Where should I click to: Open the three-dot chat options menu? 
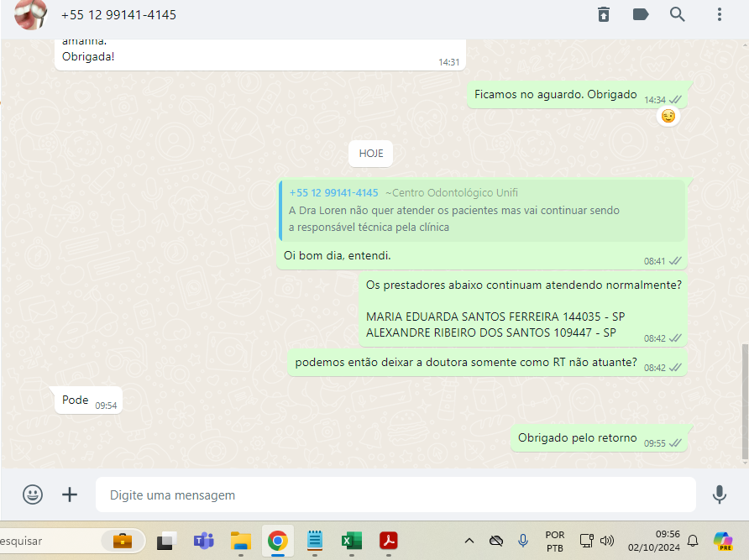point(719,14)
